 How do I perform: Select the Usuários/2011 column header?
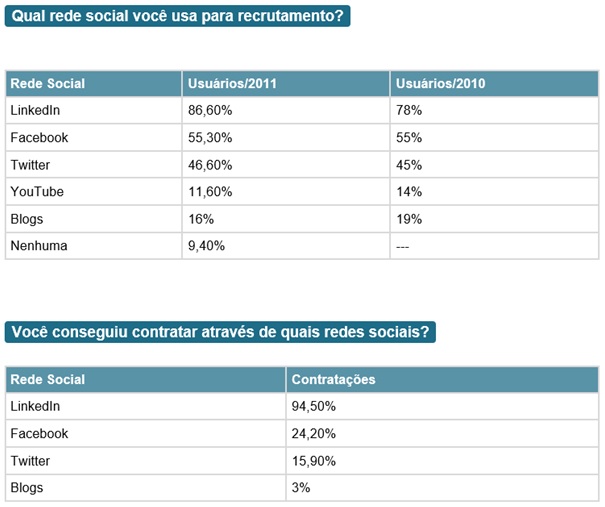tap(233, 84)
